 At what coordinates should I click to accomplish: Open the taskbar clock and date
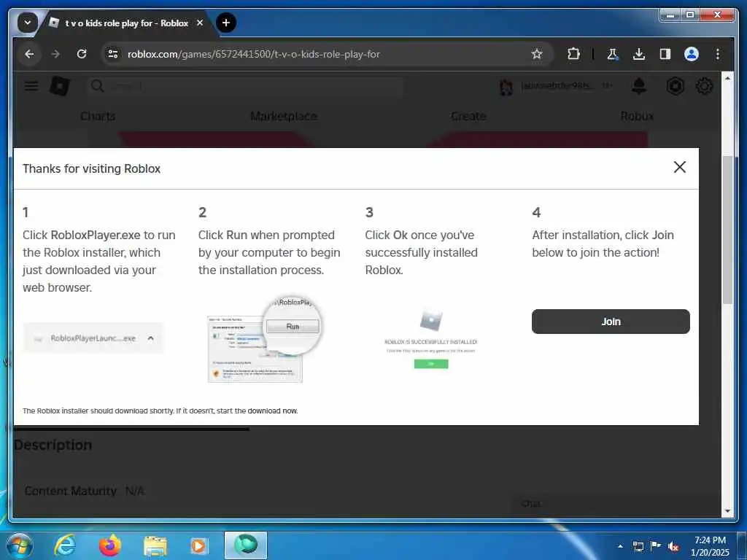pos(710,546)
